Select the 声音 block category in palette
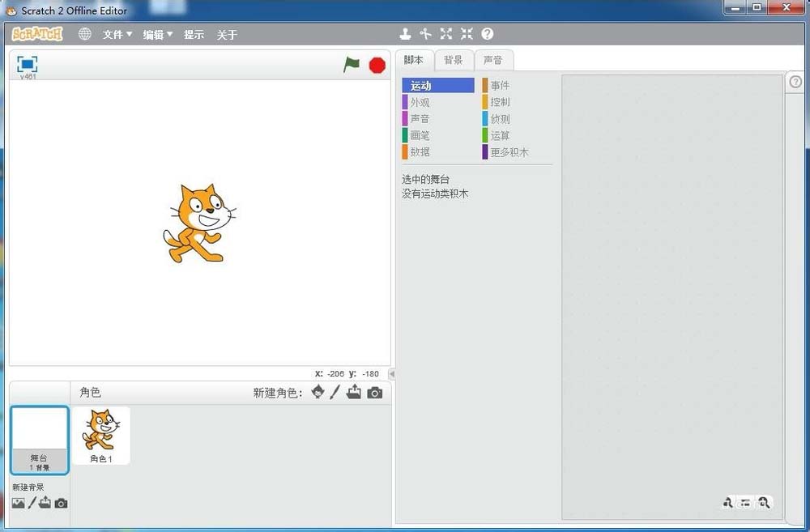This screenshot has height=532, width=810. [438, 119]
